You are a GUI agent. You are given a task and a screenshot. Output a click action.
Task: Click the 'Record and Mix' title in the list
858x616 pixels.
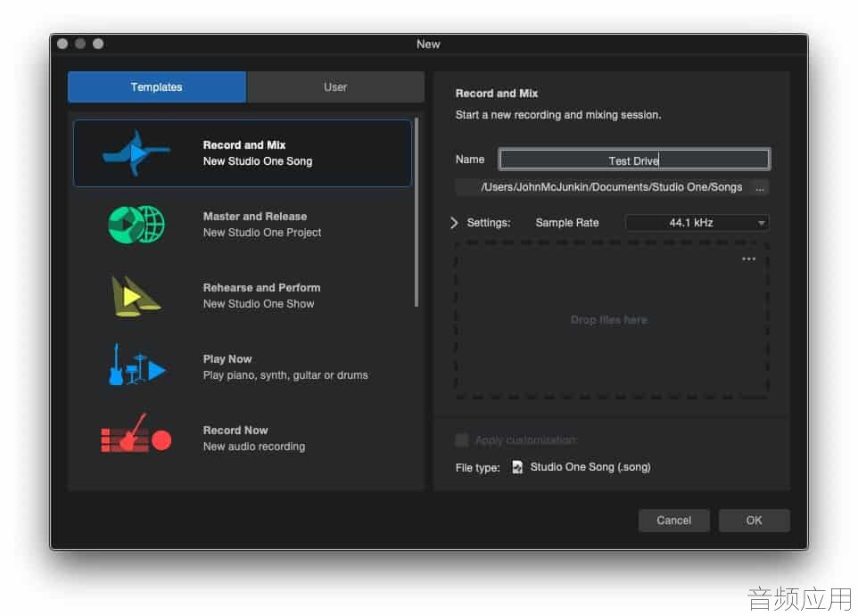tap(244, 145)
